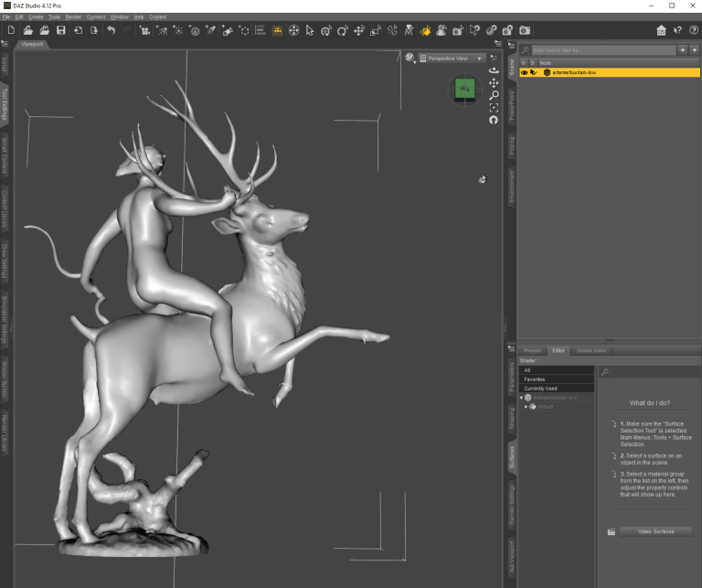The width and height of the screenshot is (702, 588).
Task: Click the Export file icon
Action: [94, 30]
